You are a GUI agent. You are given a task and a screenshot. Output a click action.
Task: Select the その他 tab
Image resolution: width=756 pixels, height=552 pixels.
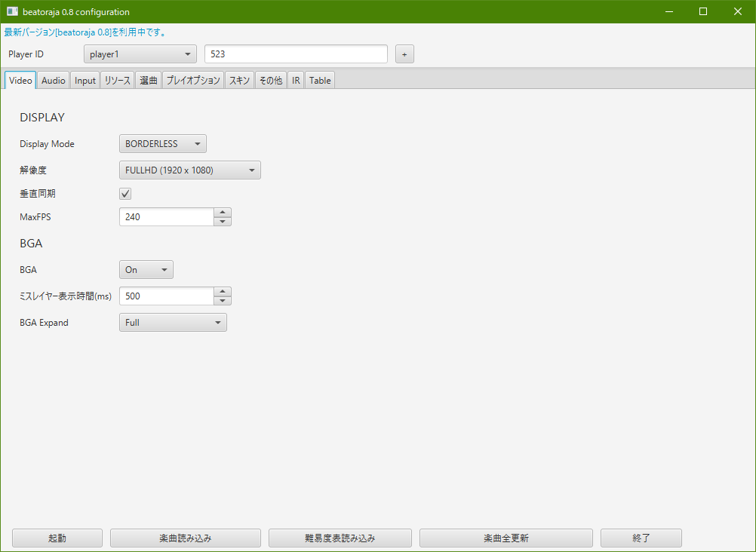click(270, 81)
